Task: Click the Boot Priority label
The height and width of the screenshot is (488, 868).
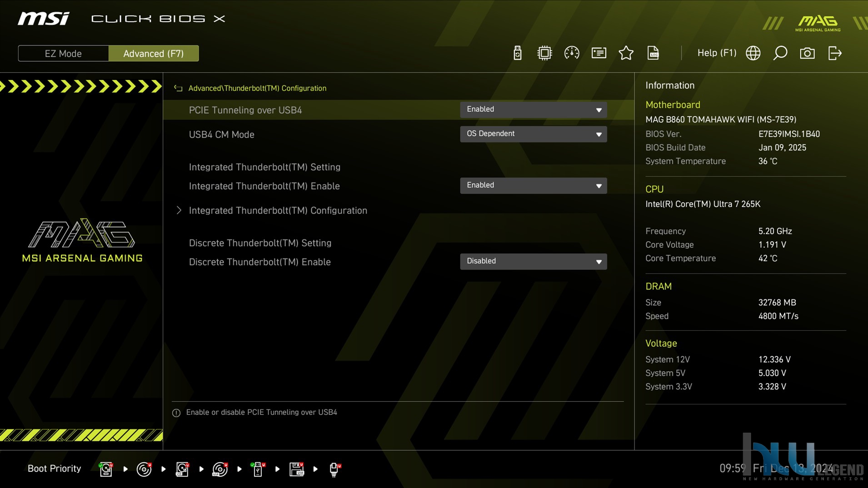Action: click(x=54, y=468)
